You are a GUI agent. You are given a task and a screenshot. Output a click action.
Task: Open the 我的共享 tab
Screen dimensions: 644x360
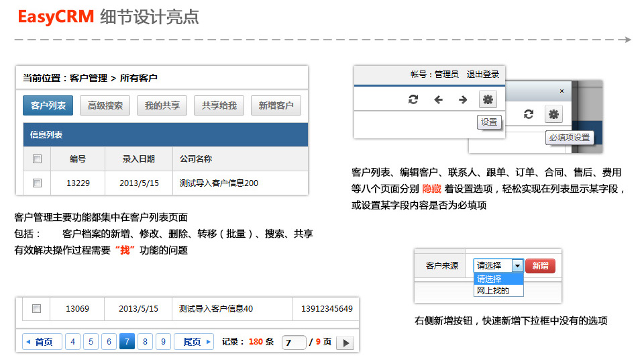pyautogui.click(x=162, y=105)
